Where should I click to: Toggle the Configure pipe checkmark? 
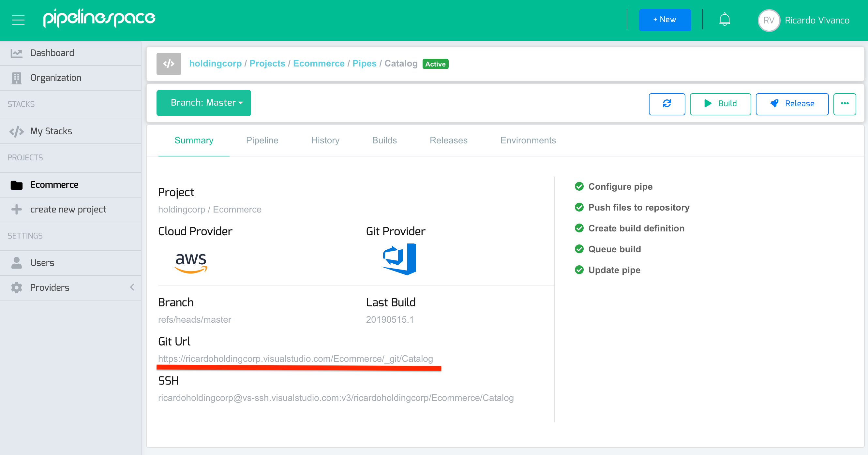pyautogui.click(x=579, y=186)
